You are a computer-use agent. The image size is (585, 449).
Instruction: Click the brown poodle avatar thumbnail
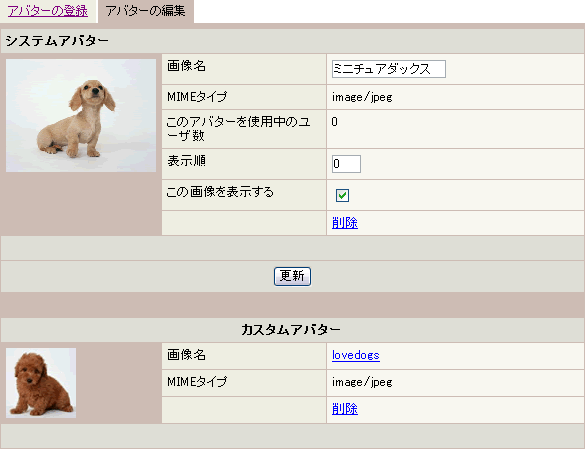(41, 383)
